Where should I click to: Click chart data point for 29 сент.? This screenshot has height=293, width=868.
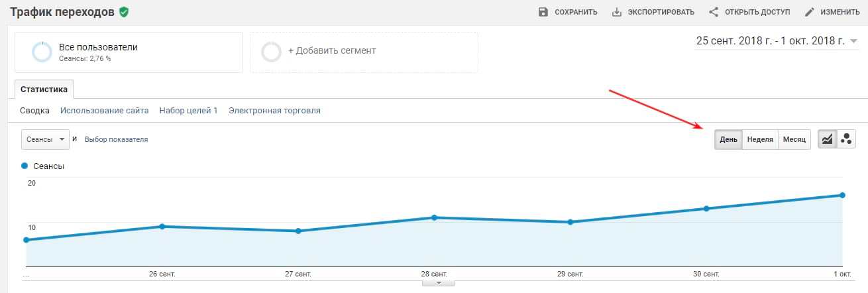(x=570, y=222)
